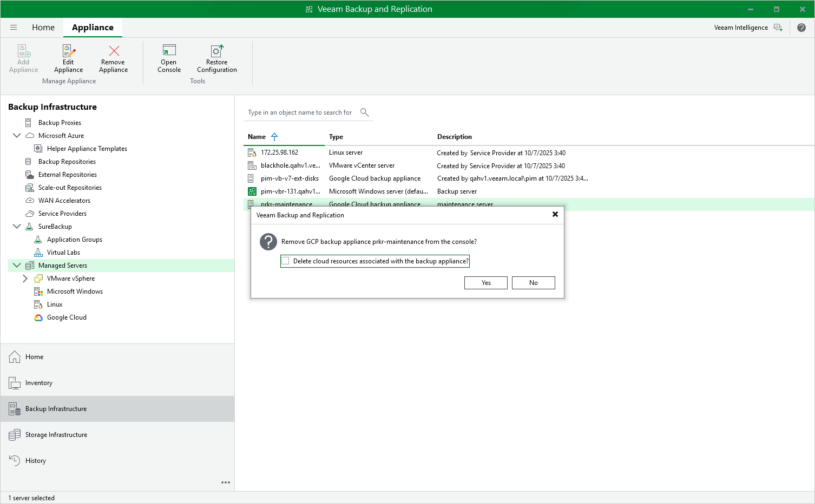The width and height of the screenshot is (815, 504).
Task: Select the Microsoft Windows tree label
Action: coord(75,291)
